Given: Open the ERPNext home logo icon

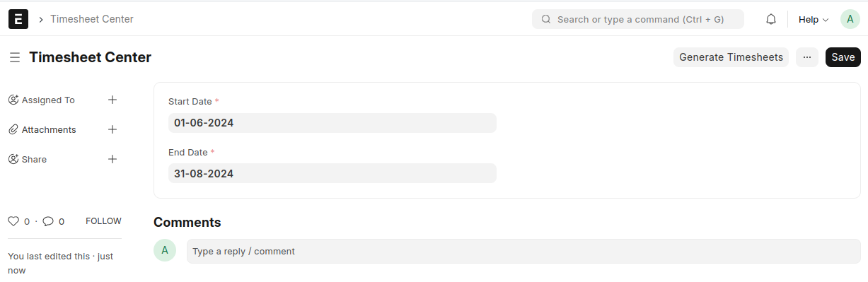Looking at the screenshot, I should click(18, 19).
